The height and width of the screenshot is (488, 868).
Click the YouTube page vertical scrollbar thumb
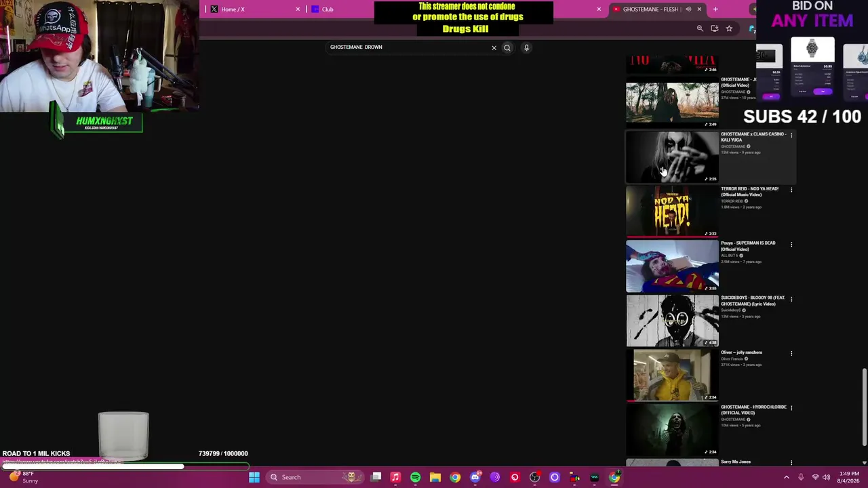864,407
